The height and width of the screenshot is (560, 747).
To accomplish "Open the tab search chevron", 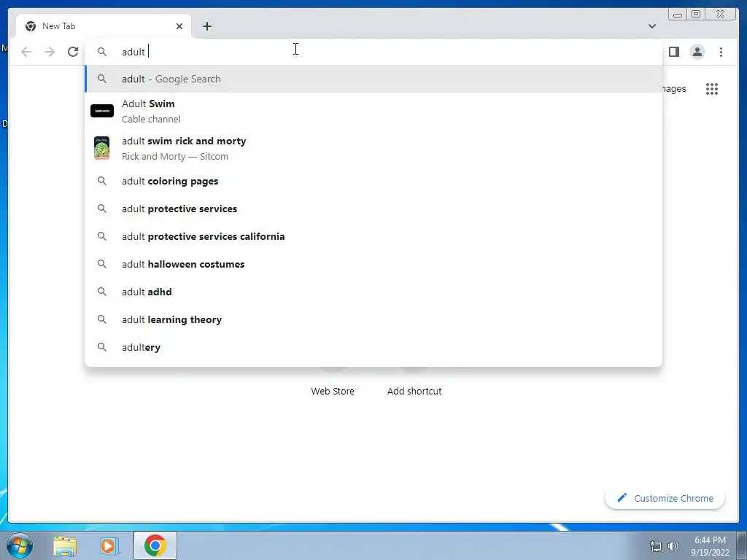I will coord(651,26).
